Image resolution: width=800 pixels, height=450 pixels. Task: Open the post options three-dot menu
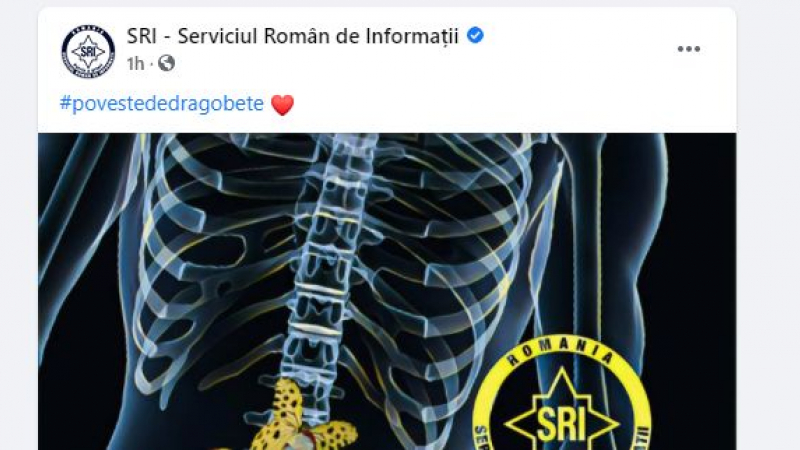(688, 49)
